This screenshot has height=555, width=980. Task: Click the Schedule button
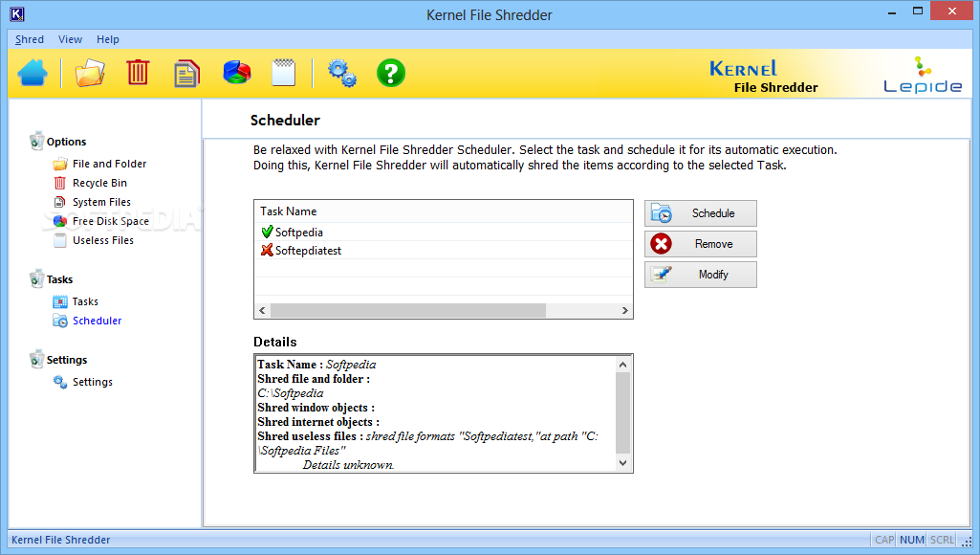701,213
